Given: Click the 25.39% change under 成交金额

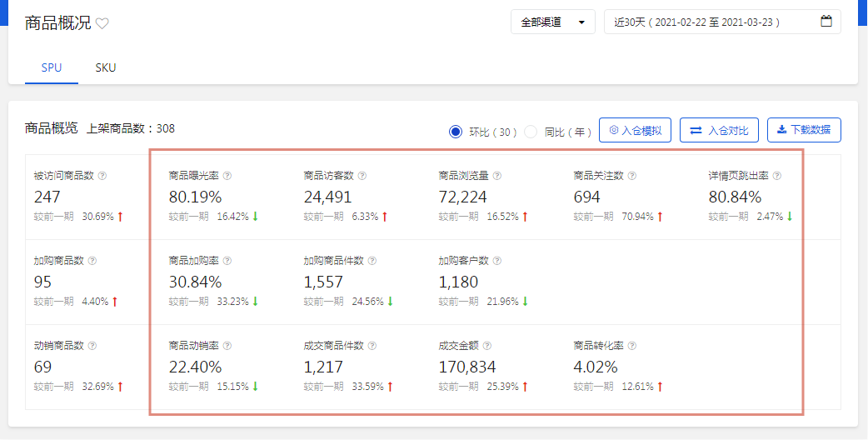Looking at the screenshot, I should pos(503,387).
